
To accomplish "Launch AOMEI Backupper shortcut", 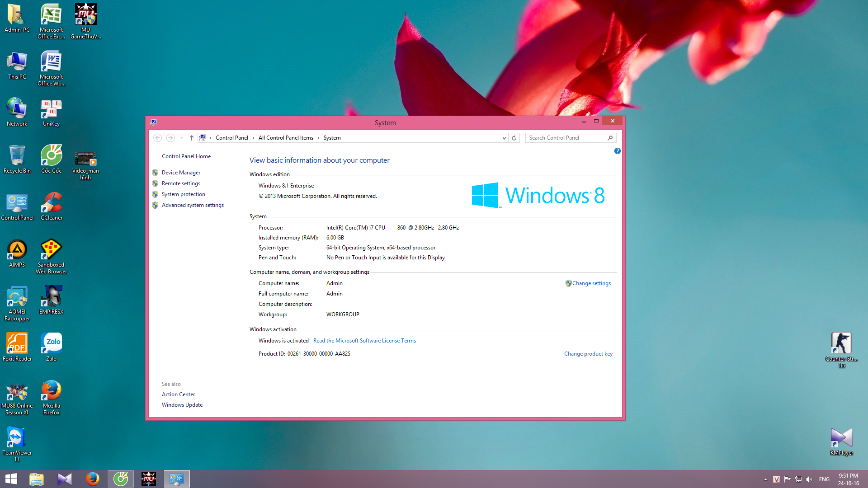I will [x=17, y=304].
